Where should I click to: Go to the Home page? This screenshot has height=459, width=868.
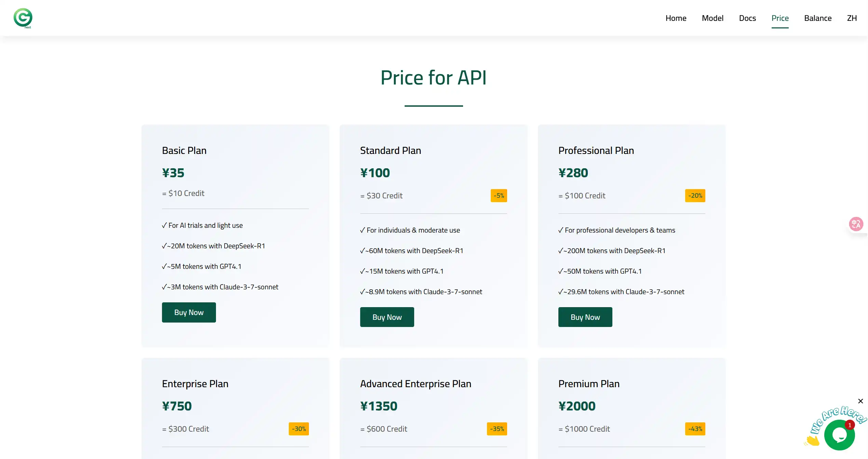(x=676, y=18)
